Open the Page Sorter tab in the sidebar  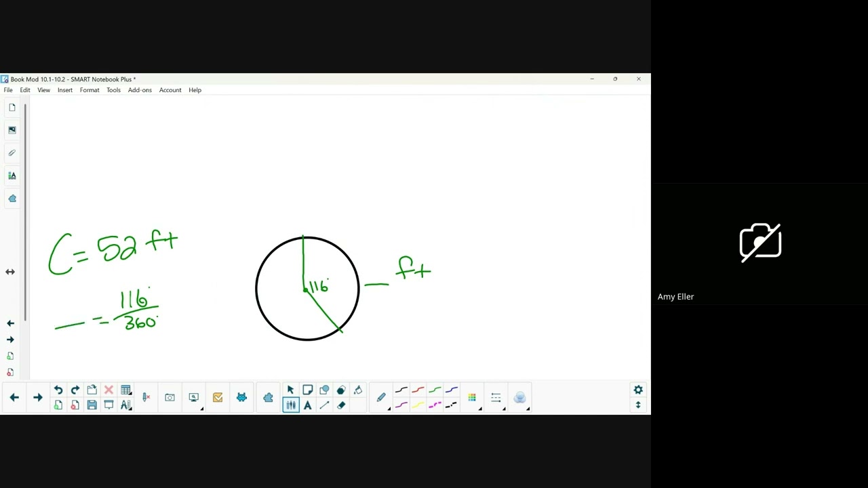pyautogui.click(x=12, y=108)
